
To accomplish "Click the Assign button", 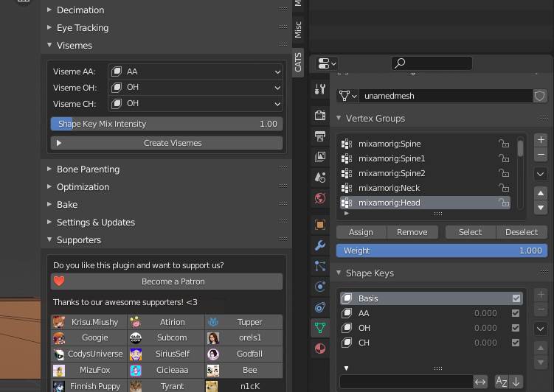I will (x=361, y=232).
